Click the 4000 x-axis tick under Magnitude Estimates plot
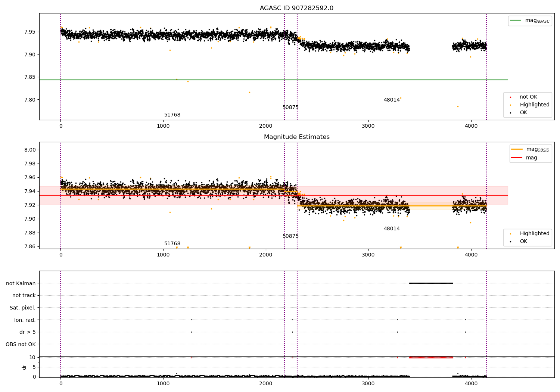This screenshot has height=392, width=560. click(471, 255)
